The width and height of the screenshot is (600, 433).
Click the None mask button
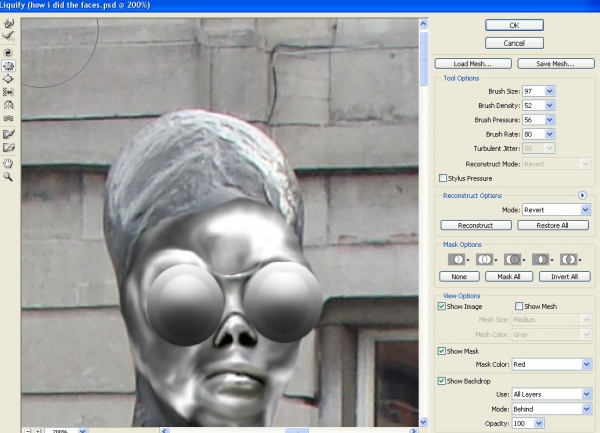pos(459,277)
